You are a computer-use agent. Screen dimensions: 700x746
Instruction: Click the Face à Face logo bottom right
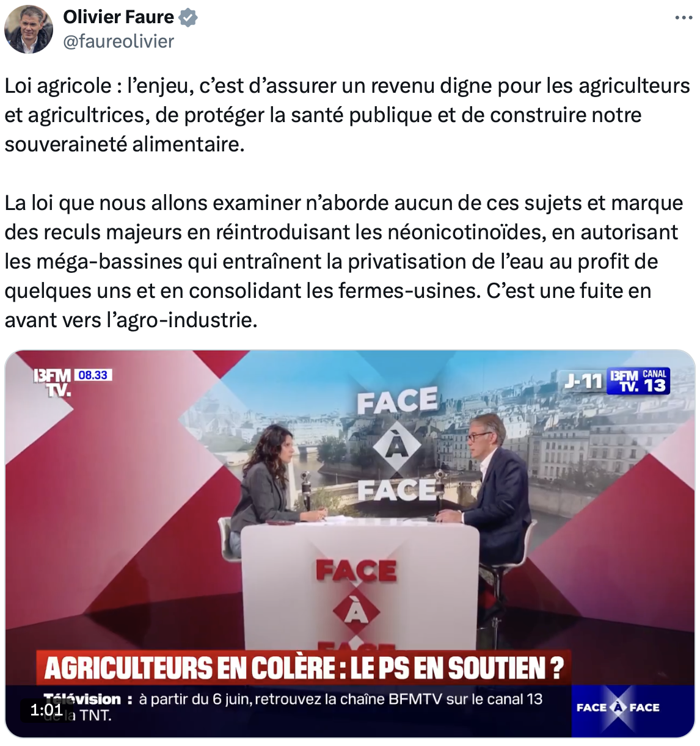tap(618, 708)
